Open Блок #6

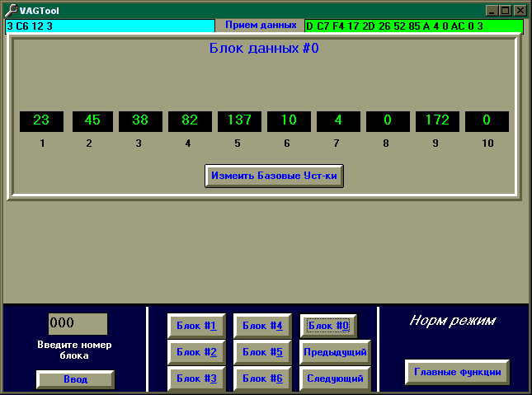pos(262,379)
